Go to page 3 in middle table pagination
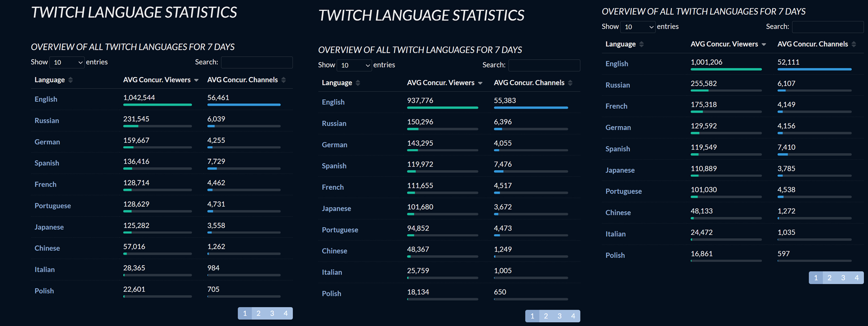The width and height of the screenshot is (868, 326). (x=559, y=316)
